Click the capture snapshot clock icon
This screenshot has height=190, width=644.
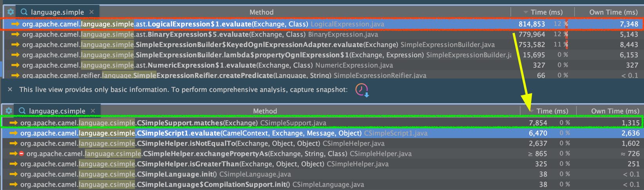(x=362, y=90)
